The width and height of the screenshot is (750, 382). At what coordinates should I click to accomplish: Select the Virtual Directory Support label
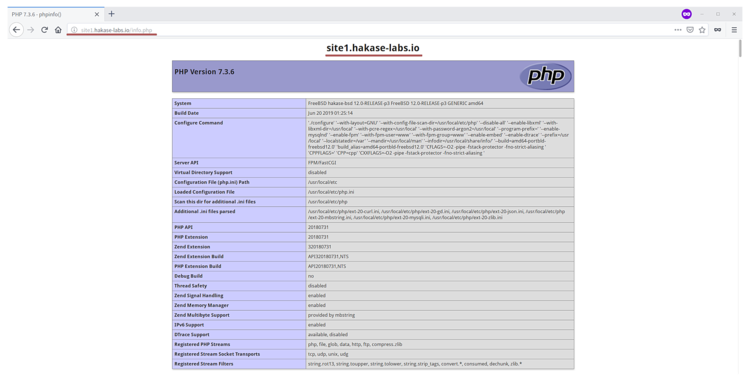point(203,172)
